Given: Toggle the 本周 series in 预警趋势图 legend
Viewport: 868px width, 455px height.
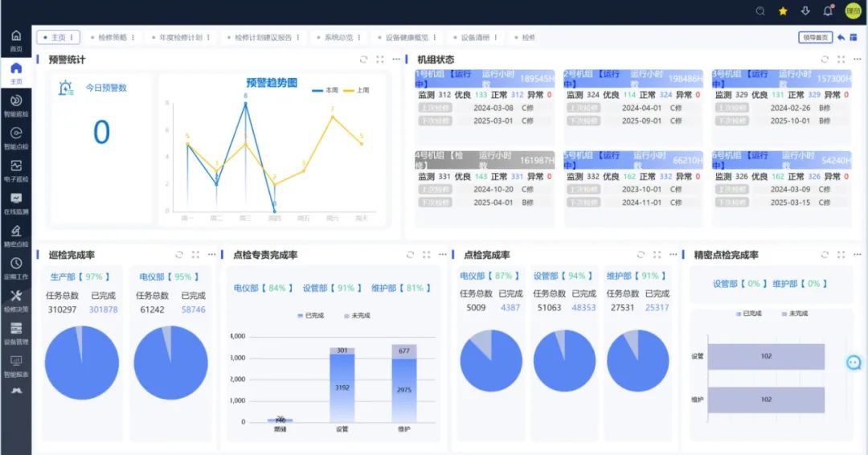Looking at the screenshot, I should [325, 90].
